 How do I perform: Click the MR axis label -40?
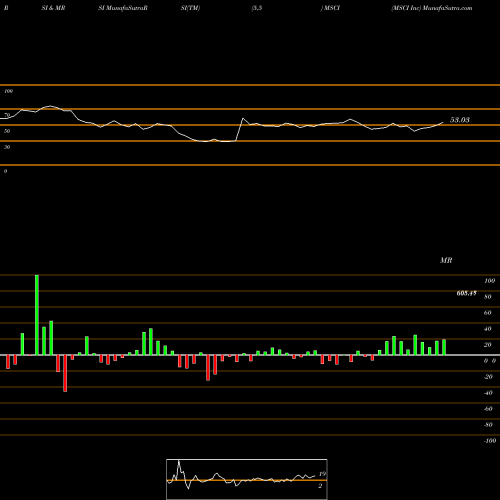pyautogui.click(x=488, y=393)
